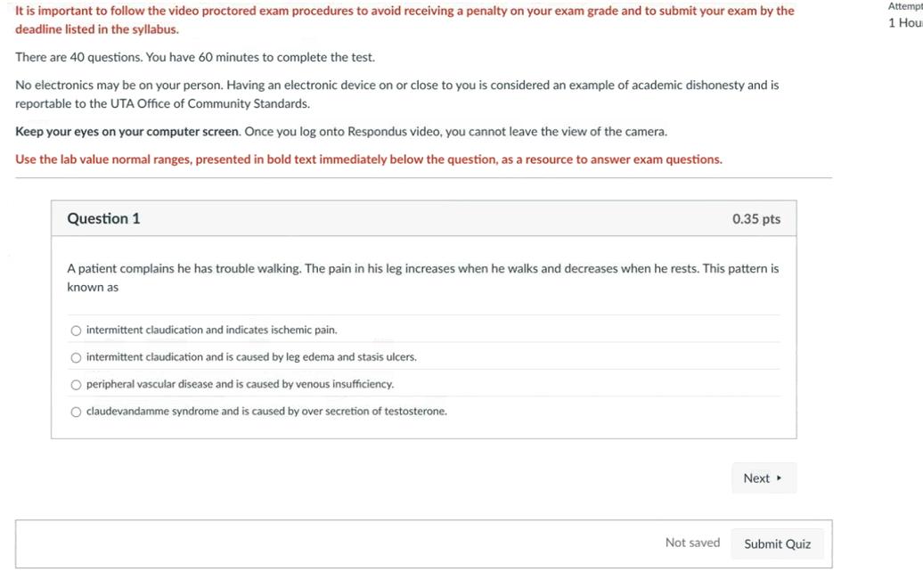This screenshot has width=923, height=588.
Task: Click the red lab value normal ranges note
Action: (368, 160)
